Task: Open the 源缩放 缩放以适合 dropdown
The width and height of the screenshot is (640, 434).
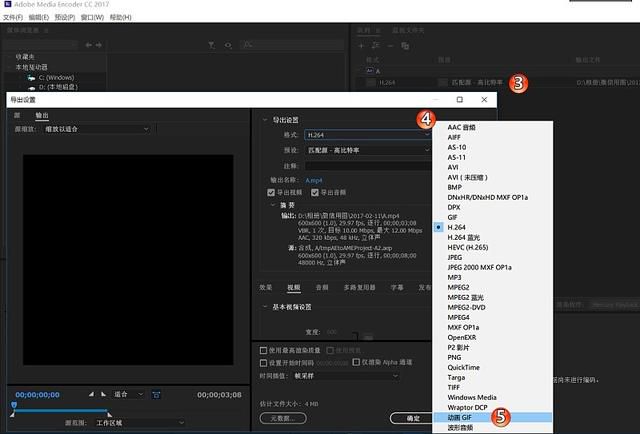Action: point(96,129)
